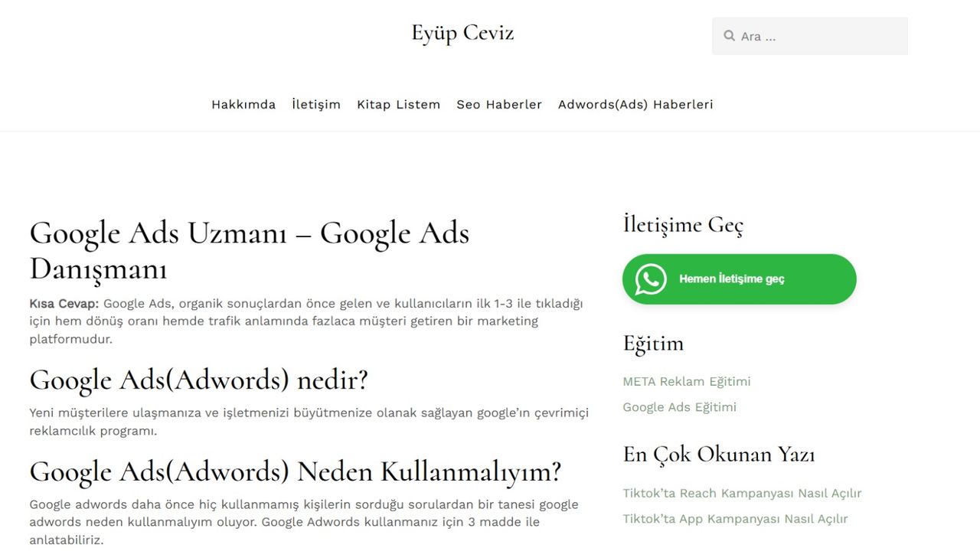The image size is (980, 551).
Task: Click the magnifier search icon
Action: (729, 36)
